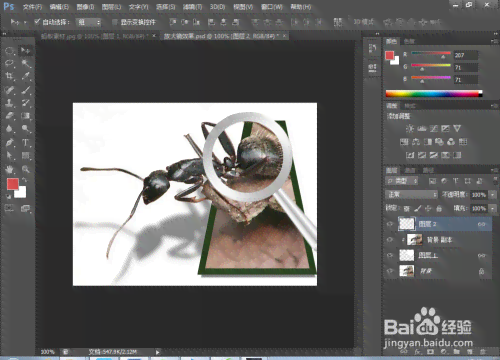500x360 pixels.
Task: Open the auto-select group dropdown
Action: click(88, 22)
